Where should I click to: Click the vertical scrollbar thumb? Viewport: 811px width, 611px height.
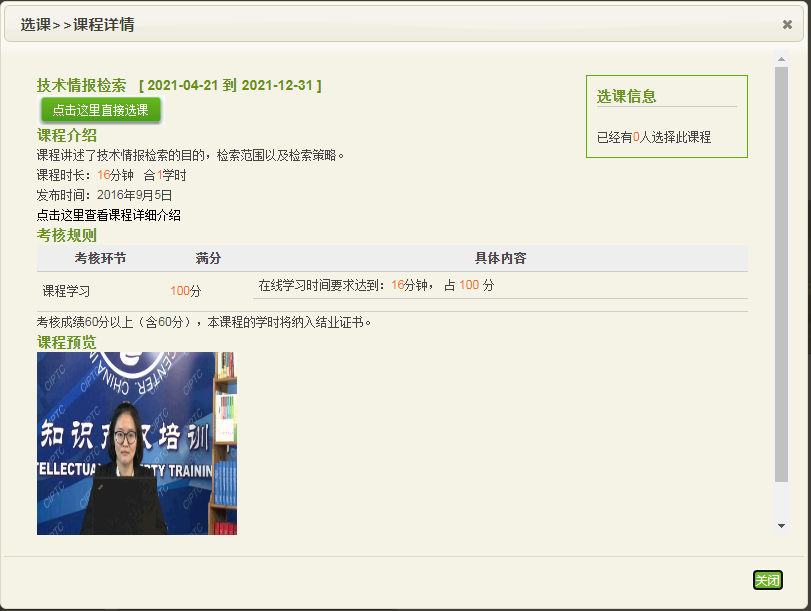(781, 275)
